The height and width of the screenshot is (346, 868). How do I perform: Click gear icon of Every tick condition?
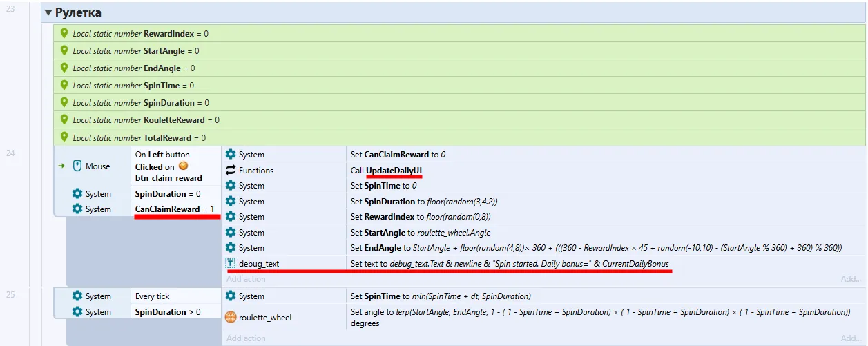coord(77,296)
